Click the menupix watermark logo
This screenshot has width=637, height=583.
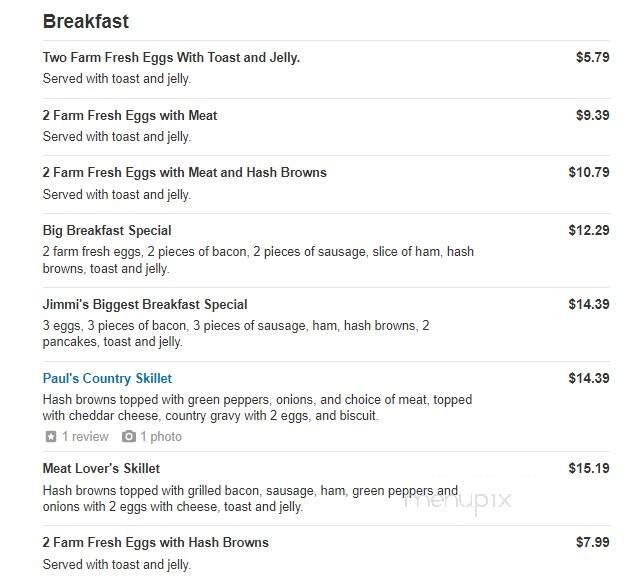(x=458, y=500)
